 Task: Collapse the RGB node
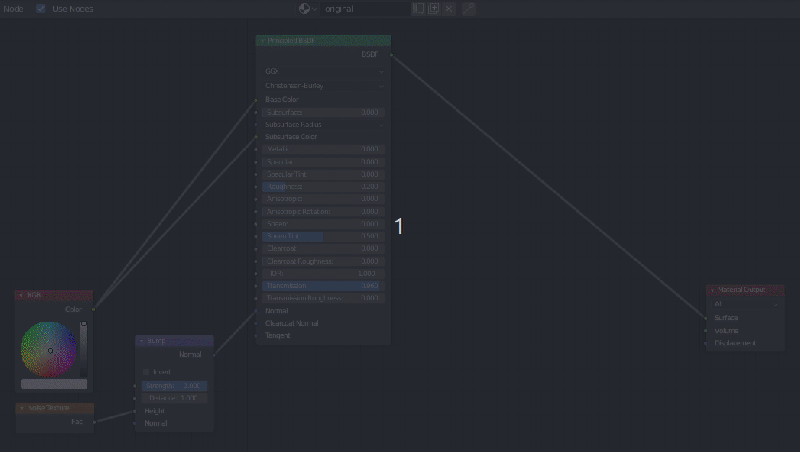pos(21,295)
